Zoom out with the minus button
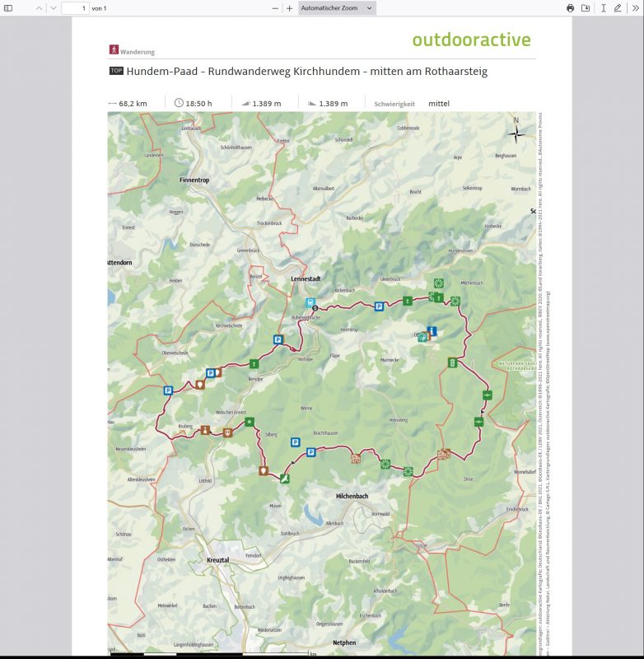Viewport: 644px width, 659px height. [275, 7]
